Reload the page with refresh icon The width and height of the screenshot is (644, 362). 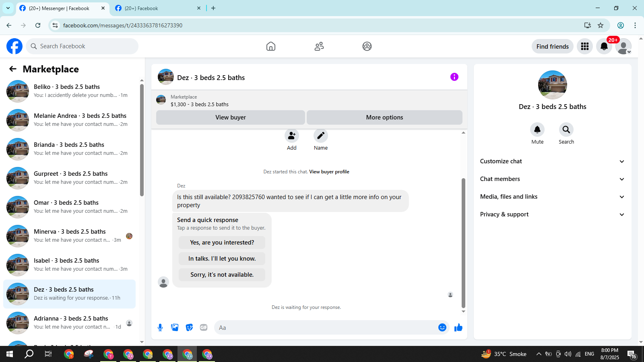coord(38,25)
